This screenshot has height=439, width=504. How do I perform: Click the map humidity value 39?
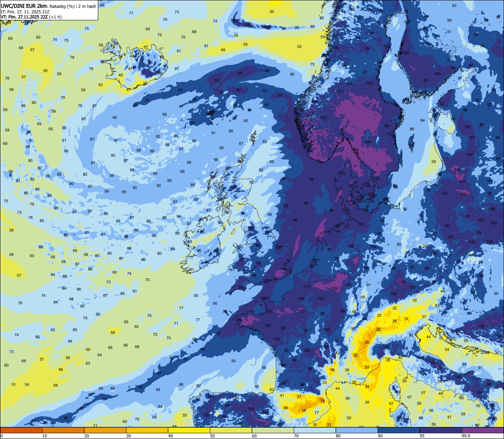point(388,360)
